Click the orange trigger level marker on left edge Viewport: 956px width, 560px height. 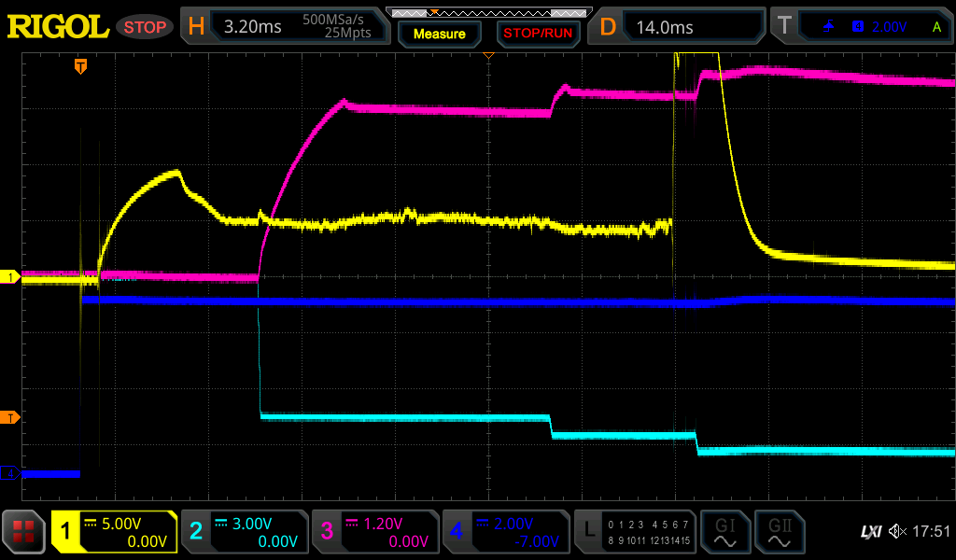[10, 416]
